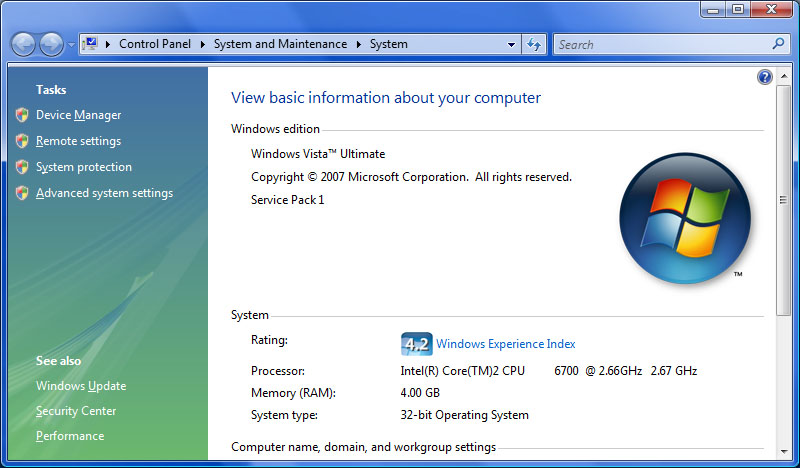The width and height of the screenshot is (800, 468).
Task: Click the Back navigation arrow button
Action: pyautogui.click(x=23, y=44)
